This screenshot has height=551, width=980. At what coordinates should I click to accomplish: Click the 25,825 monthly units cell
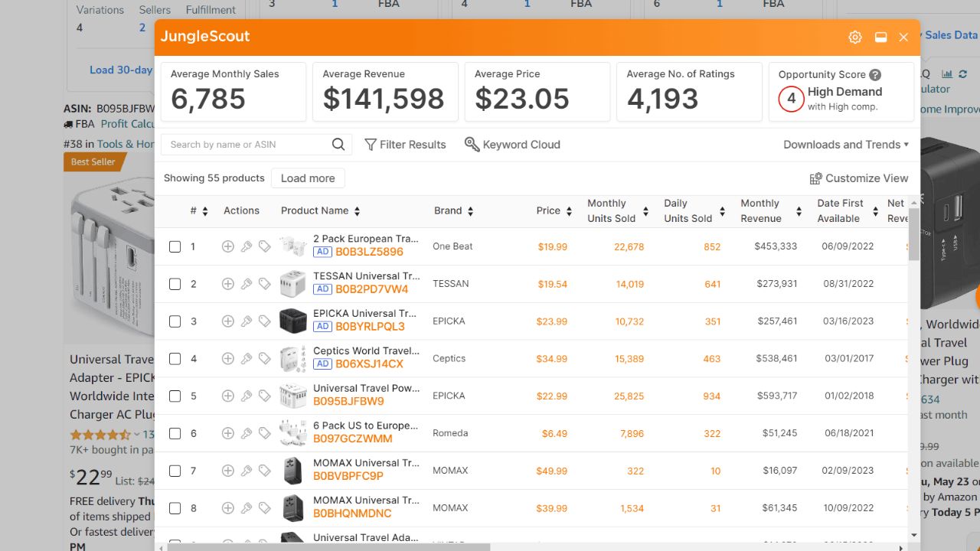point(629,396)
